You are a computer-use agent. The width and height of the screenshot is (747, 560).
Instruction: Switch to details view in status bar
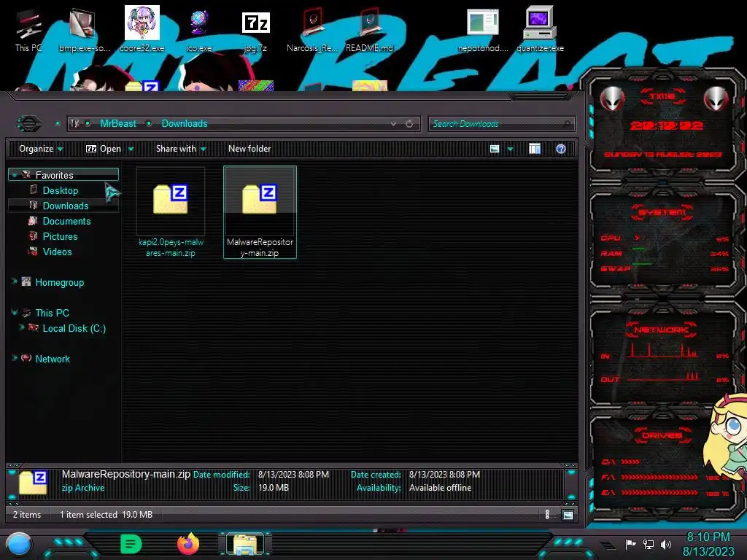547,515
